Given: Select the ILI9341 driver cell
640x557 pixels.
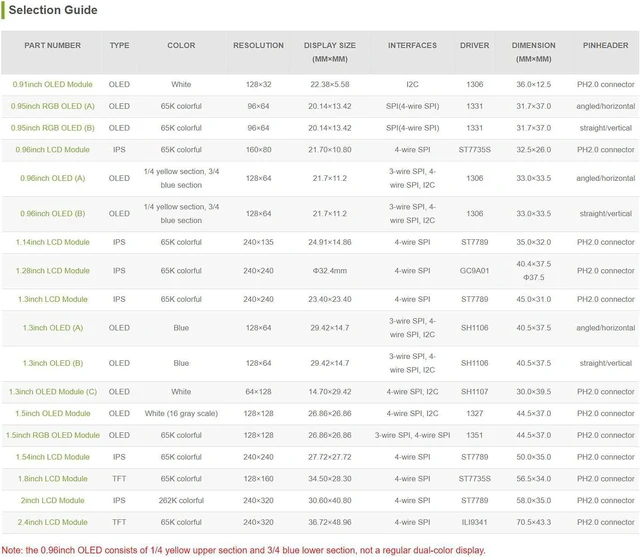Looking at the screenshot, I should click(x=475, y=522).
